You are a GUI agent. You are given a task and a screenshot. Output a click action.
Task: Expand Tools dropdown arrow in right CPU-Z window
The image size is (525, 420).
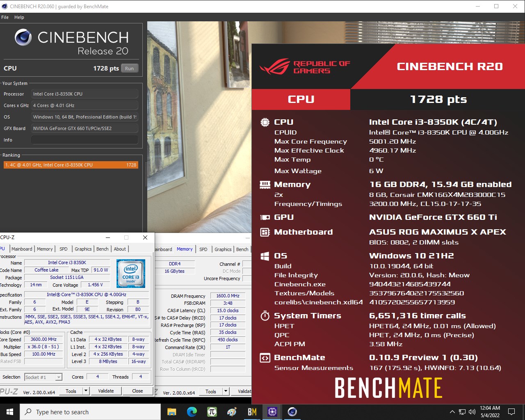(226, 391)
